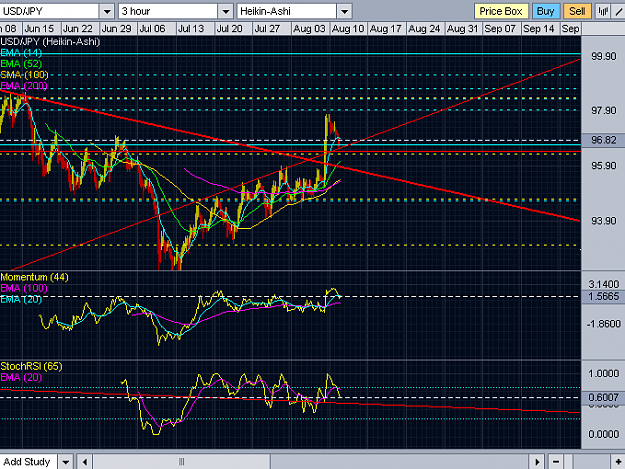The width and height of the screenshot is (625, 469).
Task: Click the Aug 24 date on time axis
Action: (x=424, y=29)
